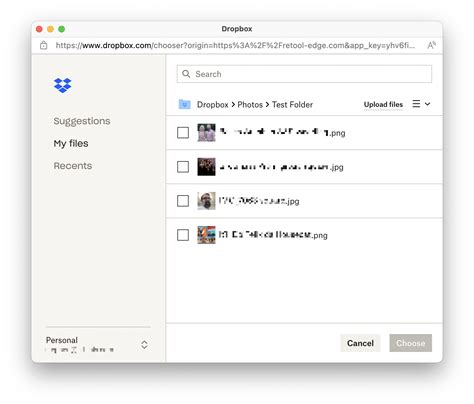Check the box for the first .png file
Screen dimensions: 474x404
[x=183, y=133]
